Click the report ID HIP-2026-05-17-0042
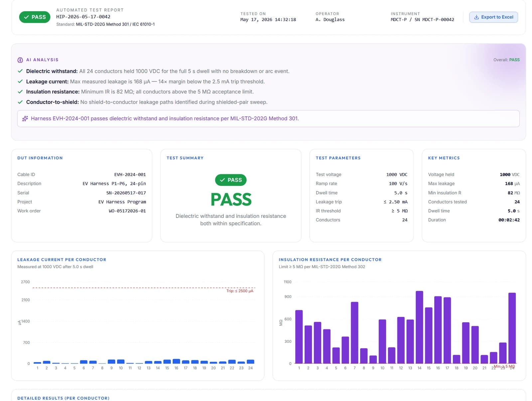The width and height of the screenshot is (532, 401). 83,17
